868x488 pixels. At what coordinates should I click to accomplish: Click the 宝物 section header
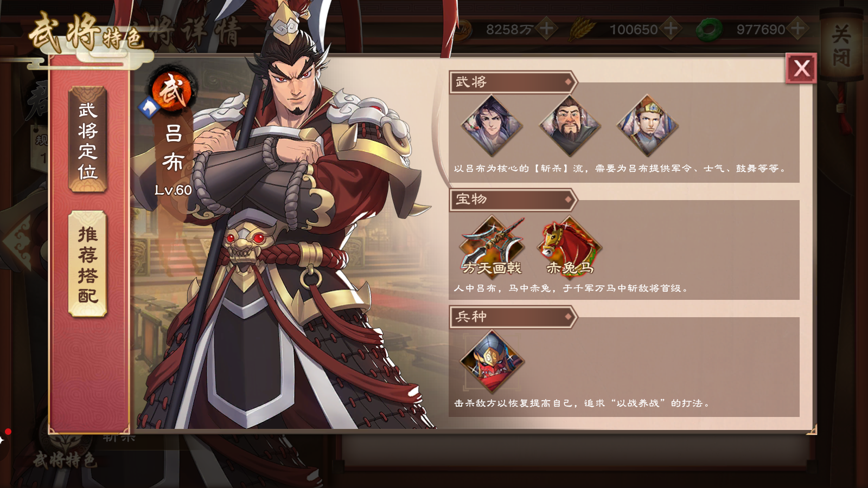pyautogui.click(x=513, y=199)
